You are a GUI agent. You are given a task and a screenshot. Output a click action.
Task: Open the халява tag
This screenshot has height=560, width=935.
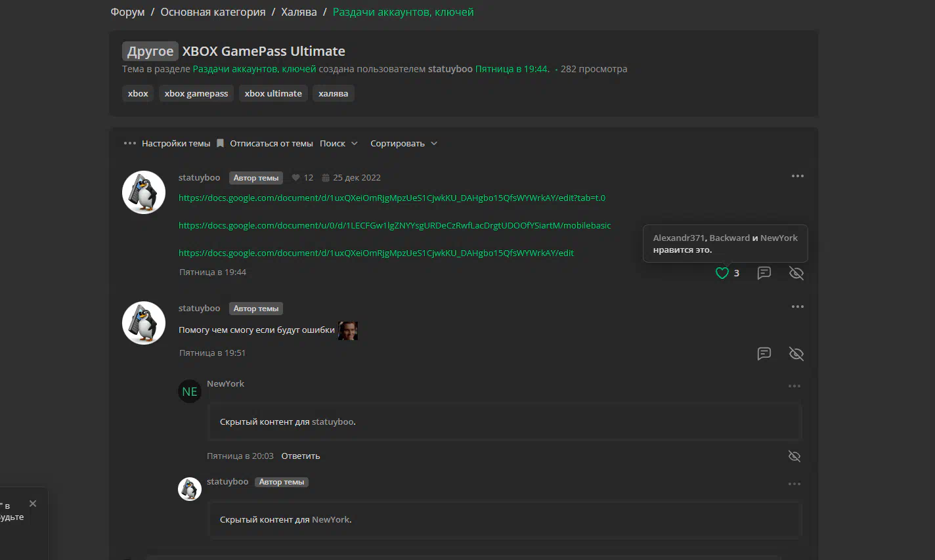(x=334, y=93)
